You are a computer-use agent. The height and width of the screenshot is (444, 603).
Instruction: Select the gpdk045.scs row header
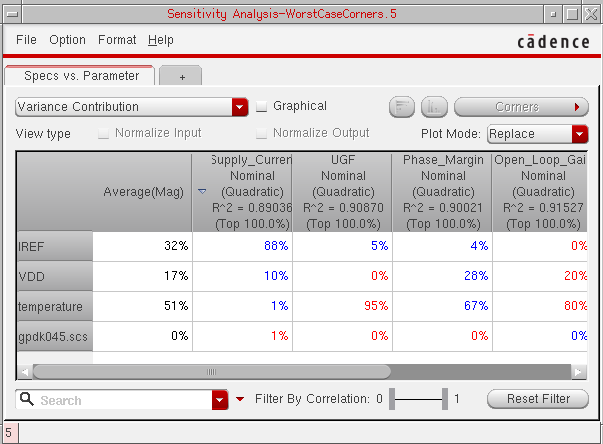point(55,336)
